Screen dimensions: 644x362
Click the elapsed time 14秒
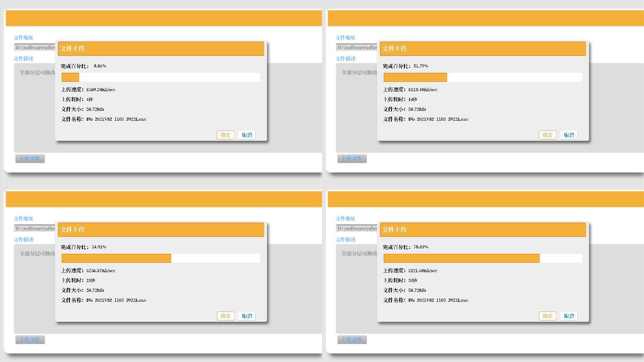coord(412,99)
